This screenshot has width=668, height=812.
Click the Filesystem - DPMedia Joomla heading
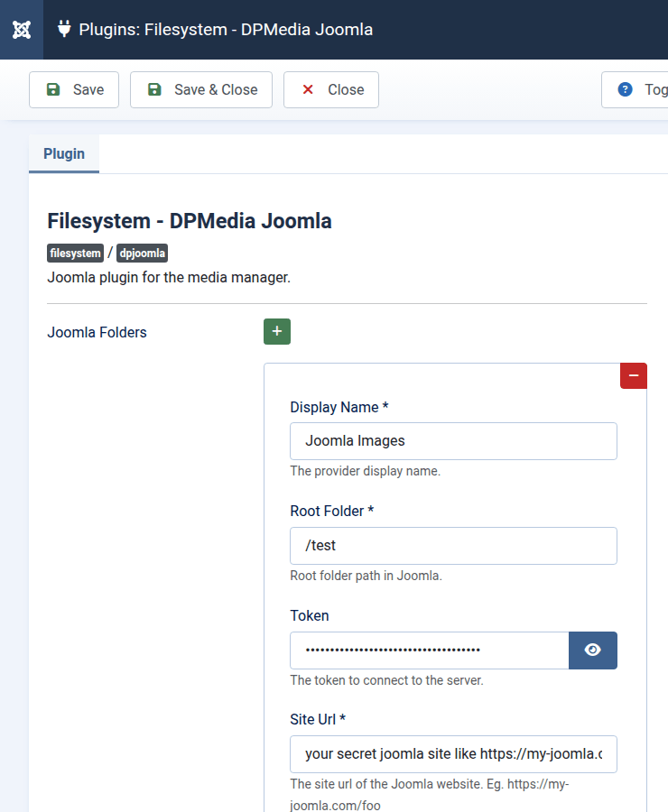tap(190, 221)
